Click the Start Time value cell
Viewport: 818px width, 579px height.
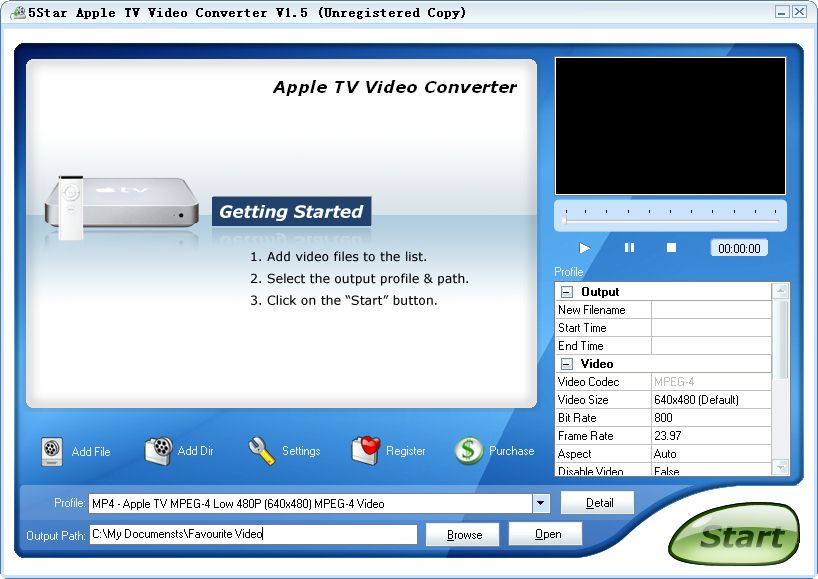point(711,328)
